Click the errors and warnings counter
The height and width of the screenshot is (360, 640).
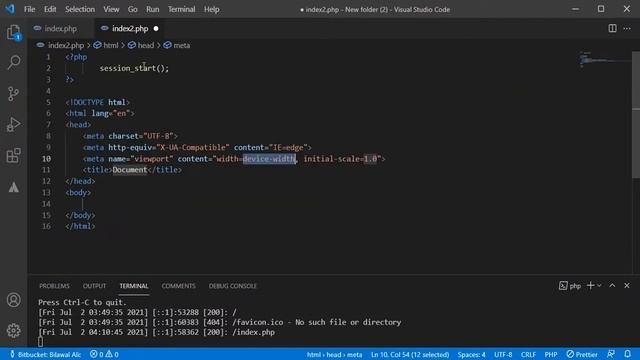104,354
